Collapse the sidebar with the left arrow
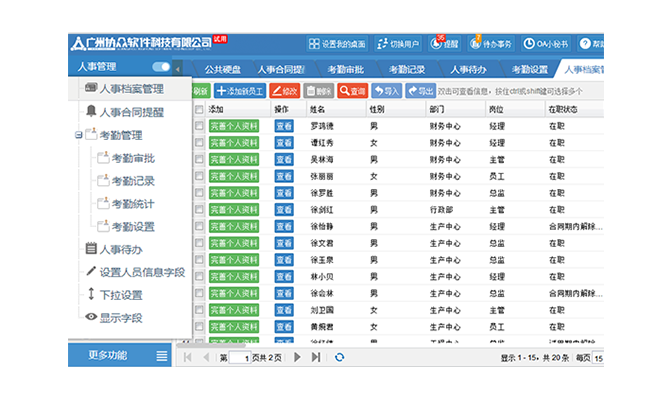This screenshot has width=670, height=412. point(179,70)
